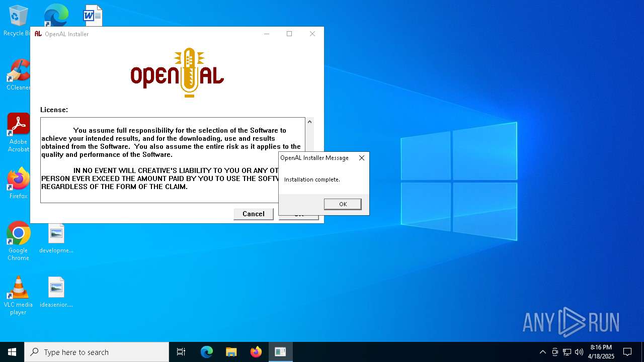
Task: Click Cancel in the OpenAL Installer
Action: pos(253,214)
